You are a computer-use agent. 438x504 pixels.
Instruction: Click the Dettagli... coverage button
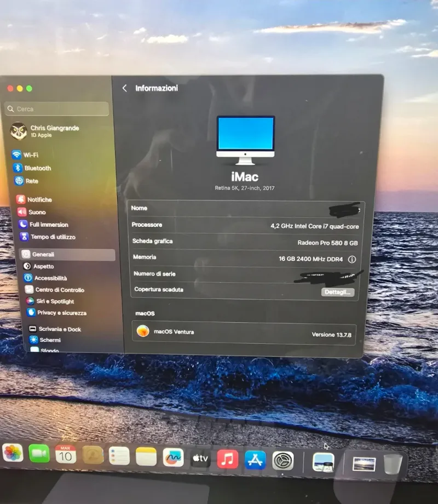pyautogui.click(x=337, y=292)
